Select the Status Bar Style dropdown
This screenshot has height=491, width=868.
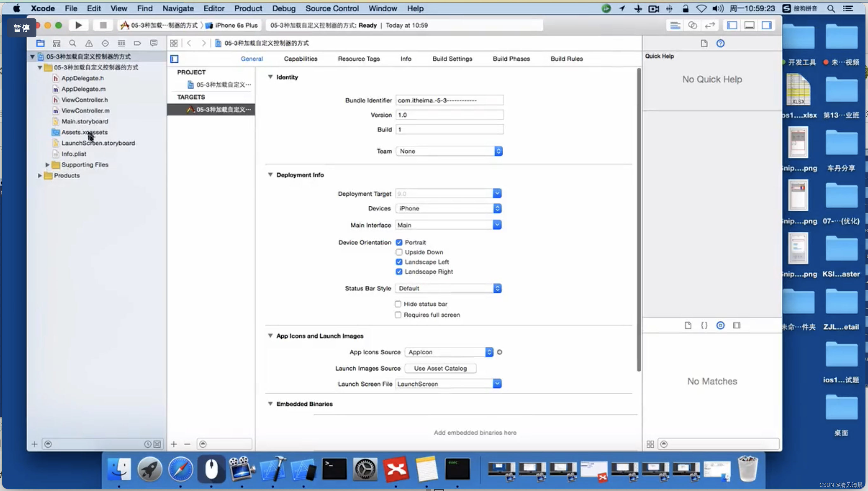pos(448,288)
